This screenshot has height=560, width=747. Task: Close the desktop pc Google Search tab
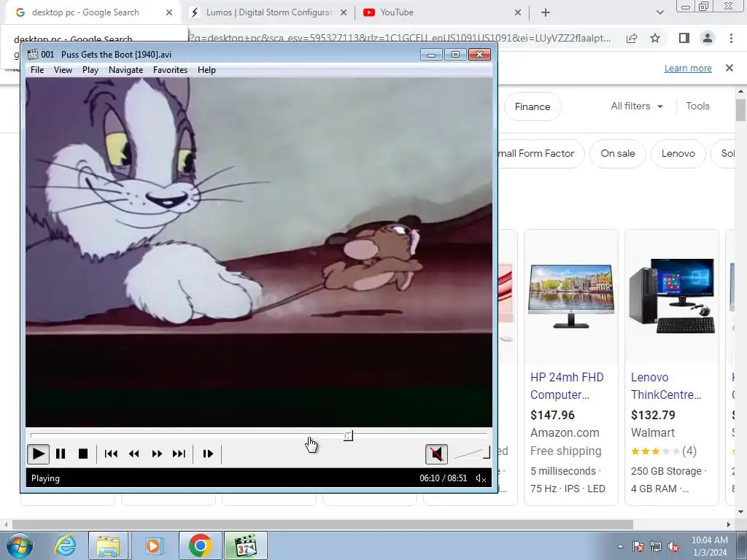pyautogui.click(x=169, y=12)
